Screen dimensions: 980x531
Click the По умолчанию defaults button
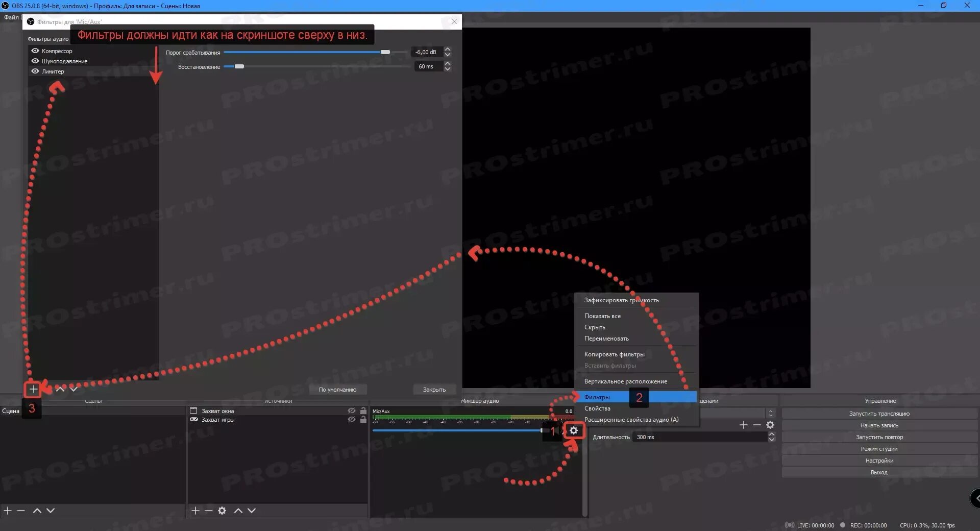point(338,390)
